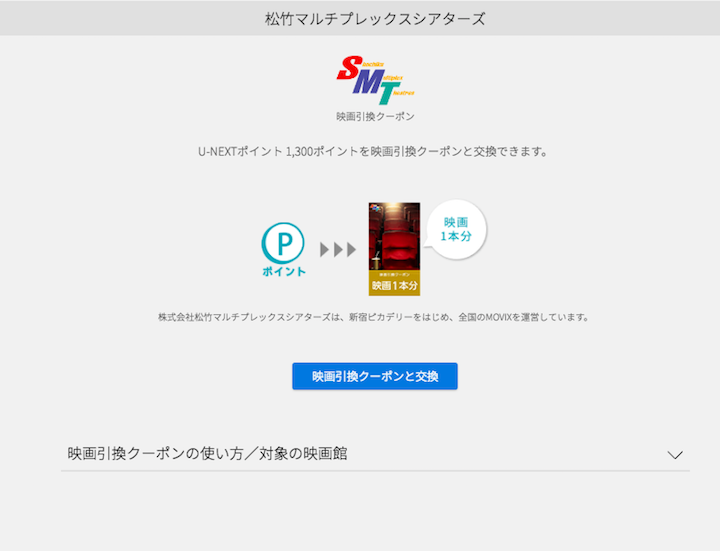The width and height of the screenshot is (720, 551).
Task: Click the circled P point icon
Action: point(281,242)
